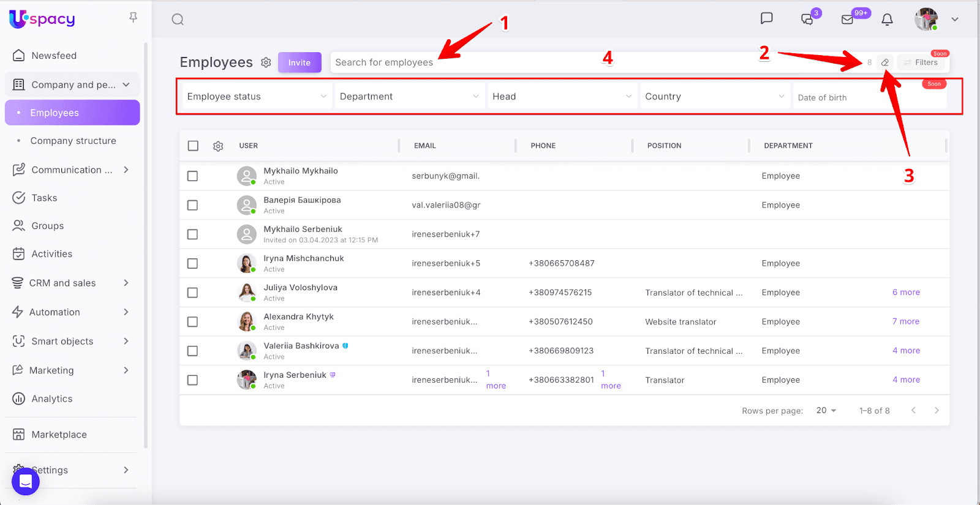Open the Employee status dropdown
Image resolution: width=980 pixels, height=505 pixels.
(x=256, y=97)
